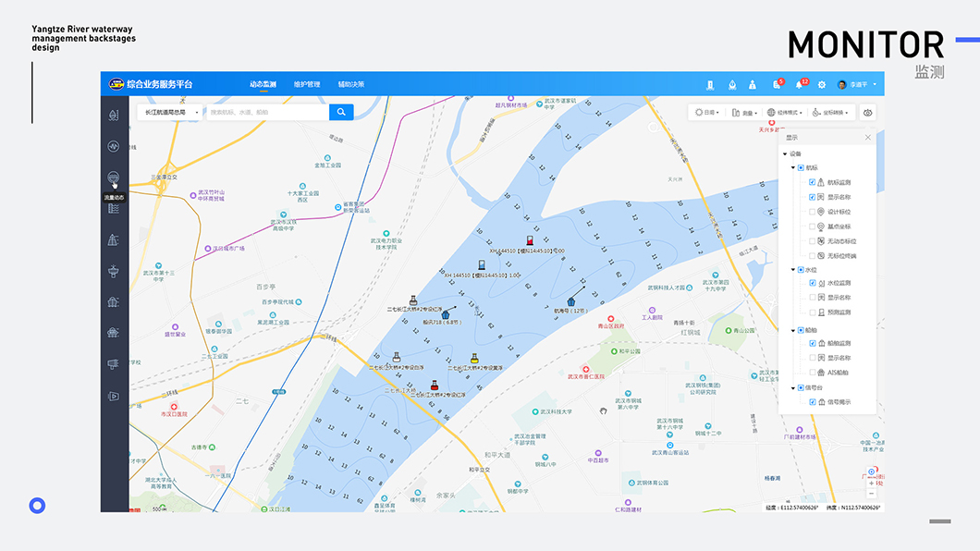Screen dimensions: 980x551
Task: Uncheck the 船舶监测 checkbox
Action: [813, 343]
